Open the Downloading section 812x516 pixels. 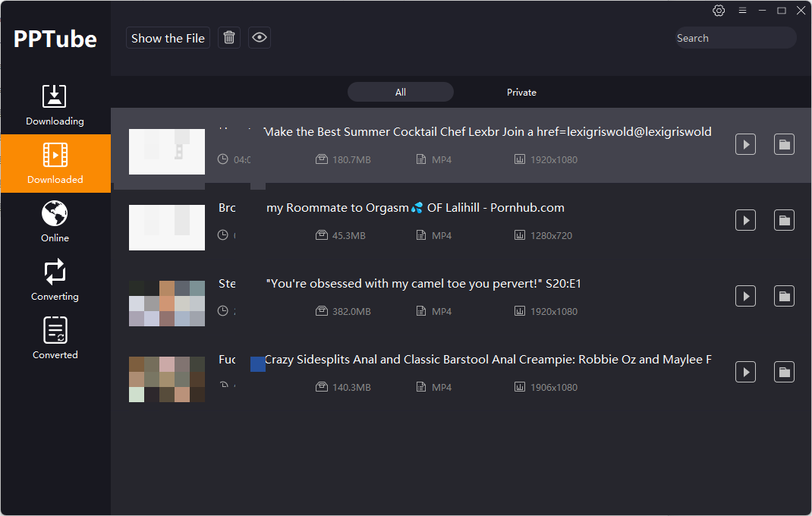[55, 105]
